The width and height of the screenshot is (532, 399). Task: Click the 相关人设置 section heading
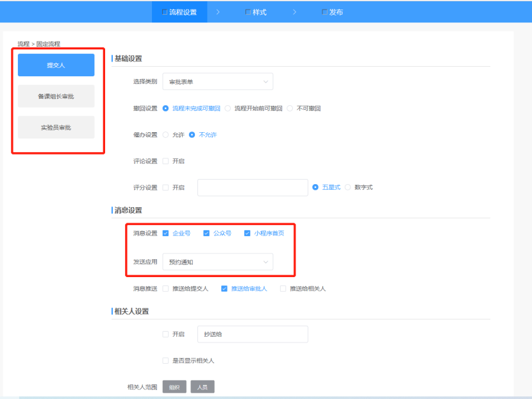coord(131,311)
